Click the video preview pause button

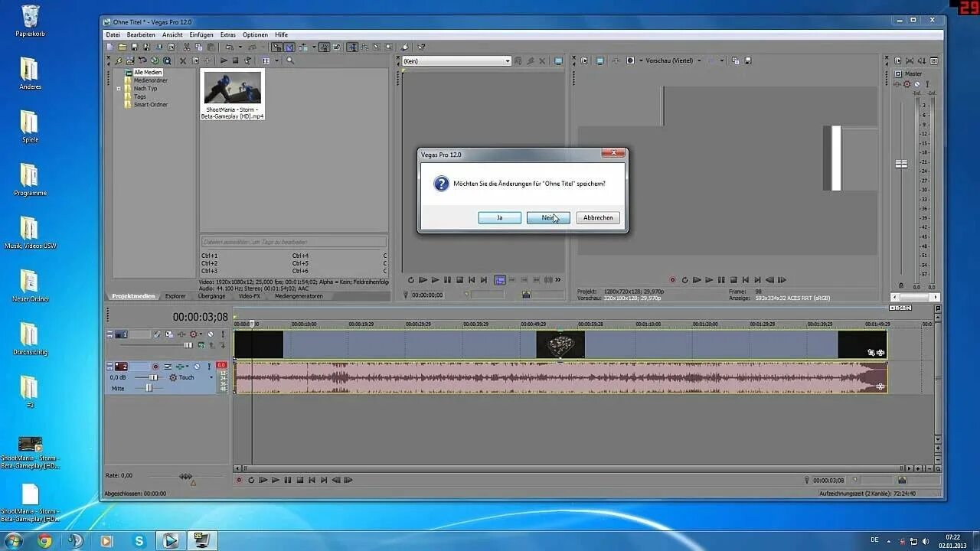point(721,280)
